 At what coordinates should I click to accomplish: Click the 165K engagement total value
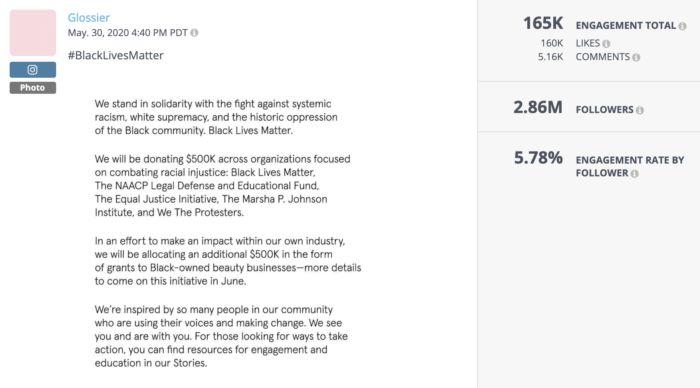point(543,23)
